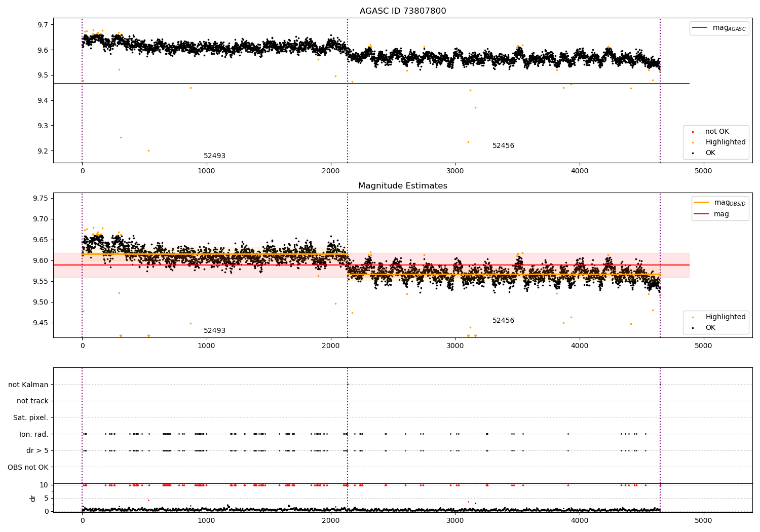The image size is (760, 532).
Task: Click the 9.45 y-axis tick label
Action: pyautogui.click(x=41, y=323)
